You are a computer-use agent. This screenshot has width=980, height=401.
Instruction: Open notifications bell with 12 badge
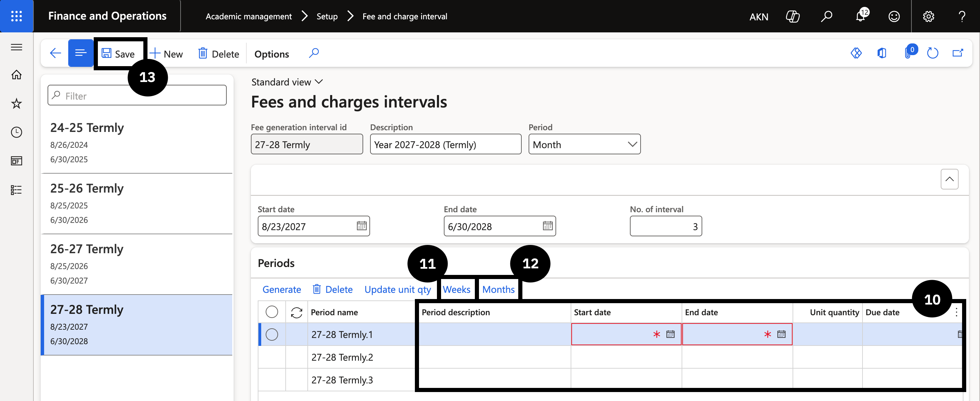click(x=861, y=16)
